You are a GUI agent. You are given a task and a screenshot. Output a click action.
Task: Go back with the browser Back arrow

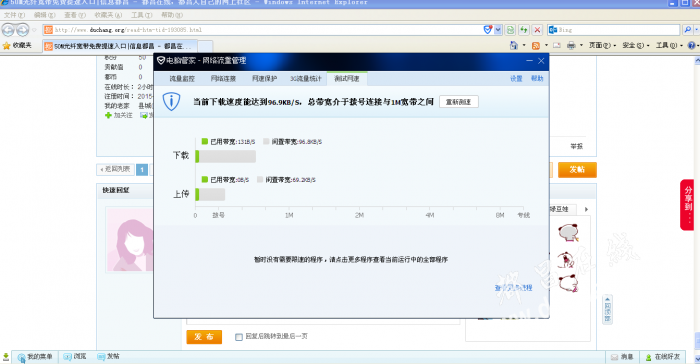tap(8, 30)
